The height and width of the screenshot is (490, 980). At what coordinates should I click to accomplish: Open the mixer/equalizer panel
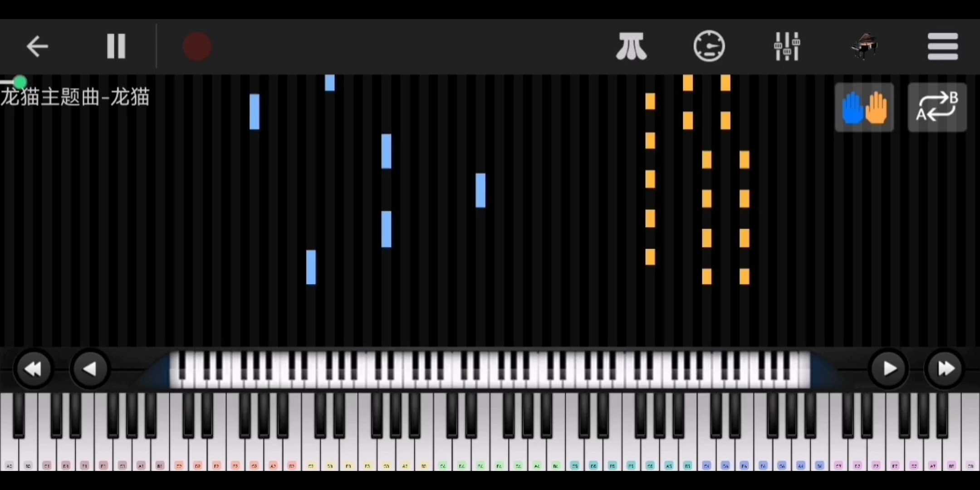[788, 47]
